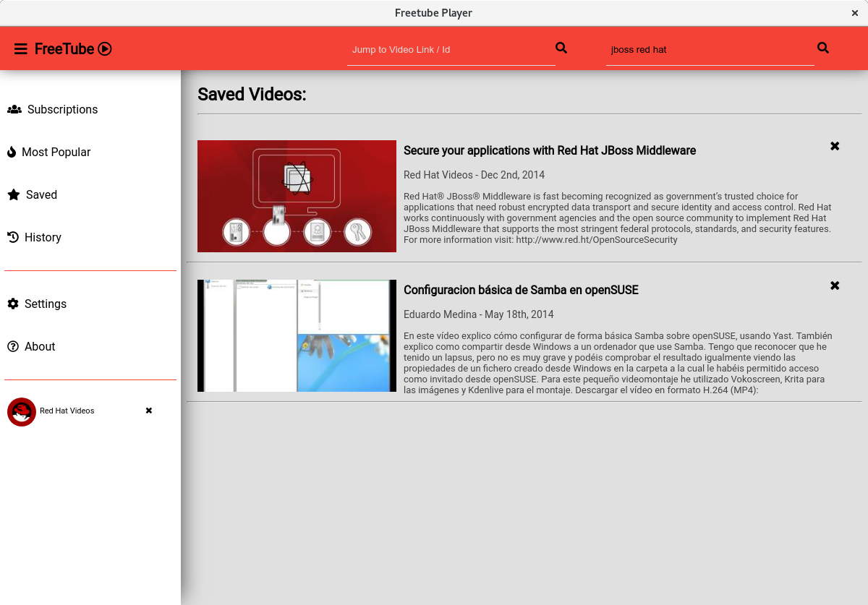868x605 pixels.
Task: Click title Configuracion básica de Samba en openSUSE
Action: 521,290
